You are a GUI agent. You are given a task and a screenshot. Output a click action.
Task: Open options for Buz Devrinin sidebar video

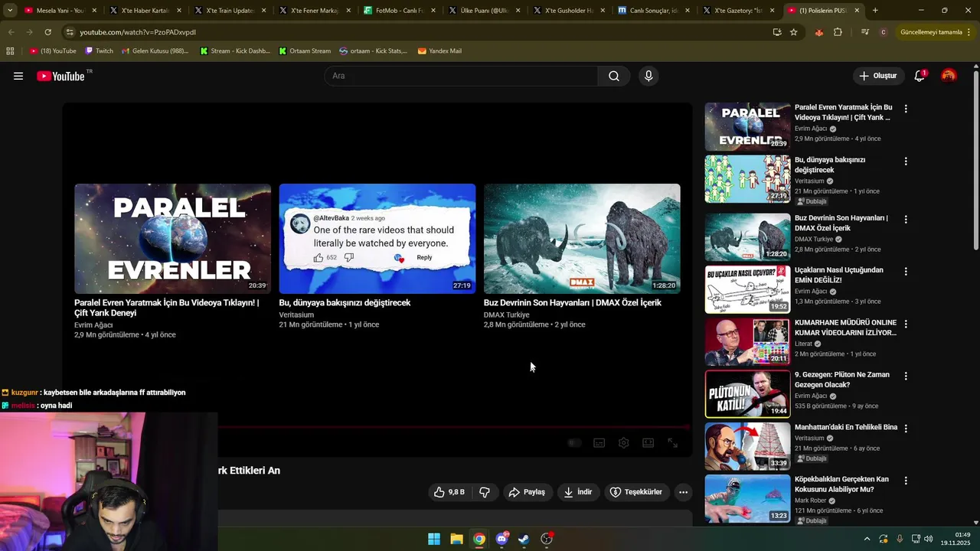point(906,220)
